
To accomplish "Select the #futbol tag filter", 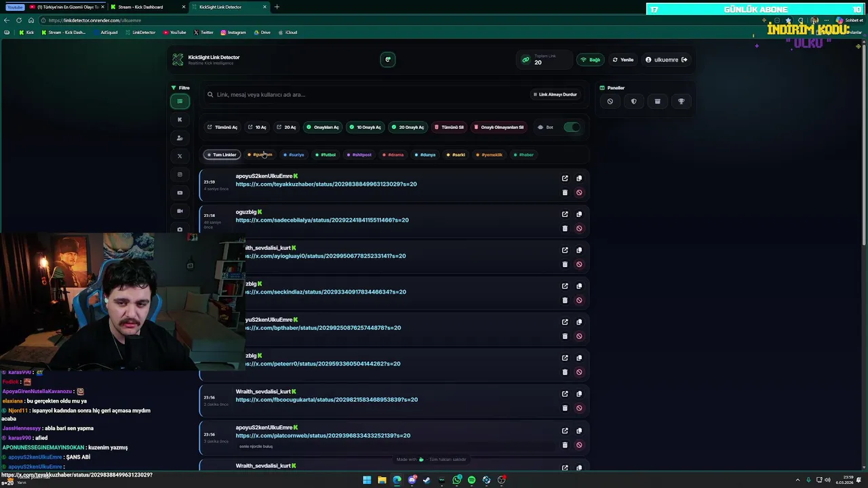I will click(325, 155).
